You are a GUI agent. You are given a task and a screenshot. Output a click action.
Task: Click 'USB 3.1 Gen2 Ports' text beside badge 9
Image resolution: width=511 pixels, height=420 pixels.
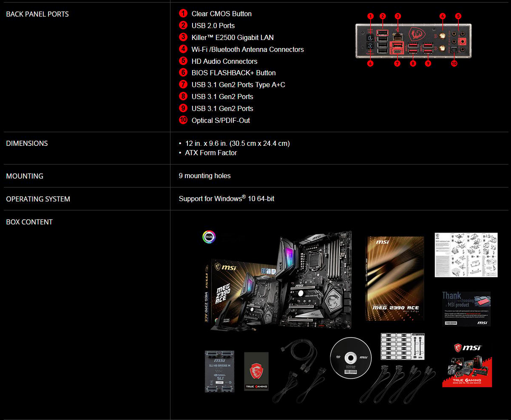click(x=222, y=108)
